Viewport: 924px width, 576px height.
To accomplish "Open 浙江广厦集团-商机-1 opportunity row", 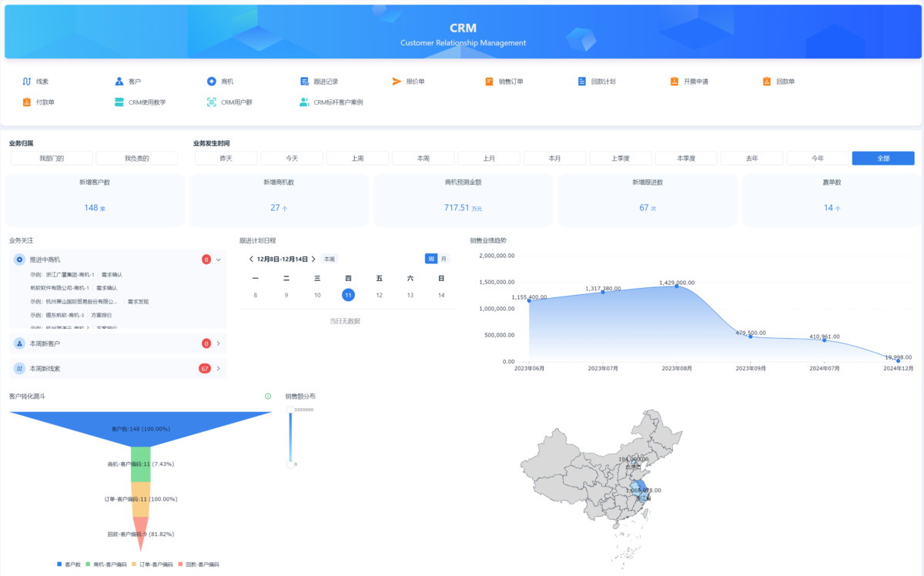I will (76, 274).
